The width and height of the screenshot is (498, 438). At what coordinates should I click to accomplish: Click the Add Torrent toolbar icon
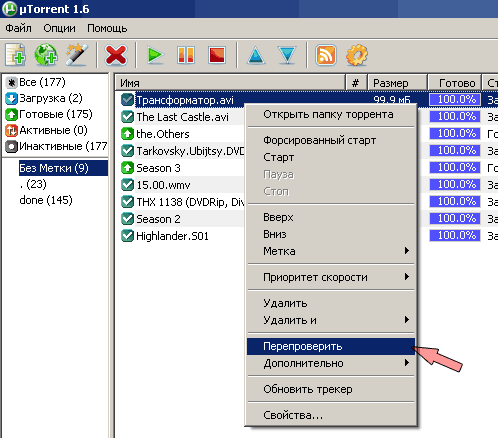(15, 54)
